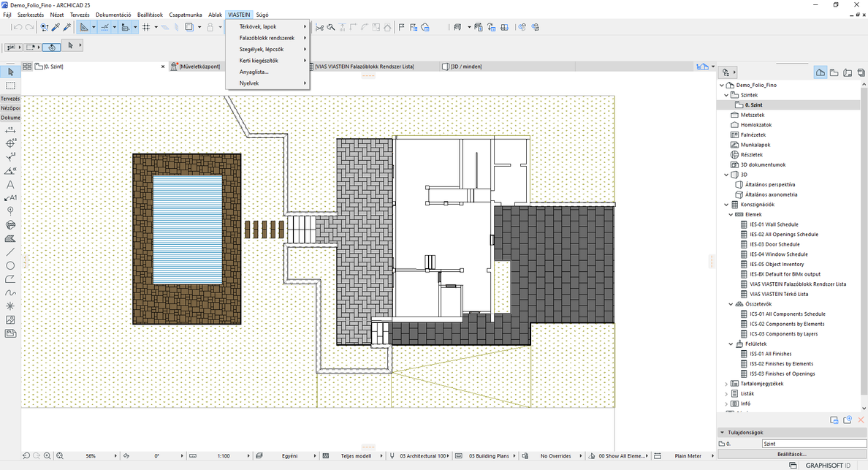This screenshot has height=470, width=868.
Task: Expand the Listák tree node
Action: coord(726,393)
